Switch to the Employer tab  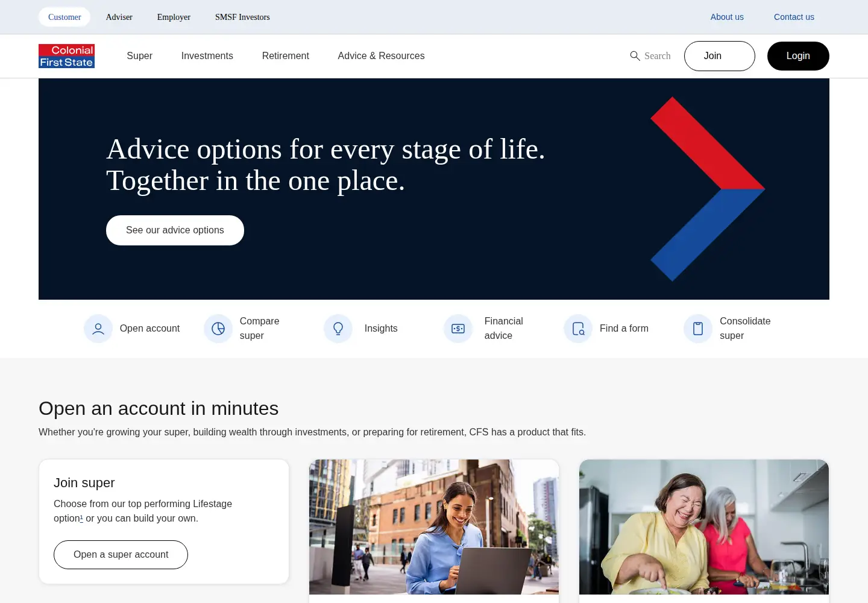pos(174,17)
